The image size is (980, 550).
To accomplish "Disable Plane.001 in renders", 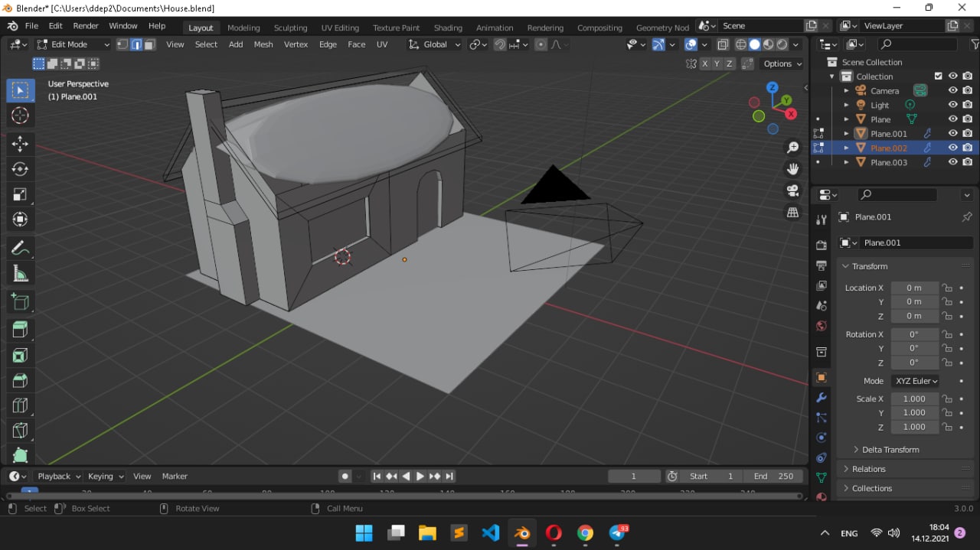I will [x=968, y=133].
